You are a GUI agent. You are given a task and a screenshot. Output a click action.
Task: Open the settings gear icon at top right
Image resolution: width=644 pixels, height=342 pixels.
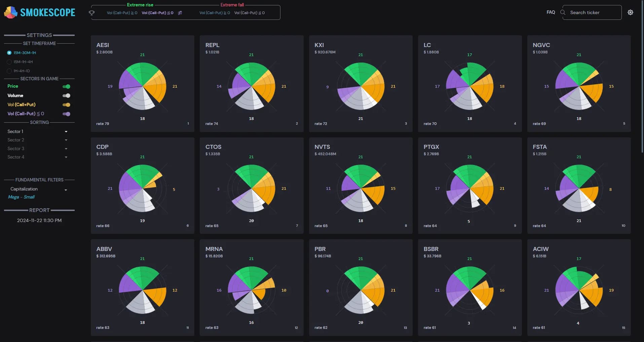[631, 12]
